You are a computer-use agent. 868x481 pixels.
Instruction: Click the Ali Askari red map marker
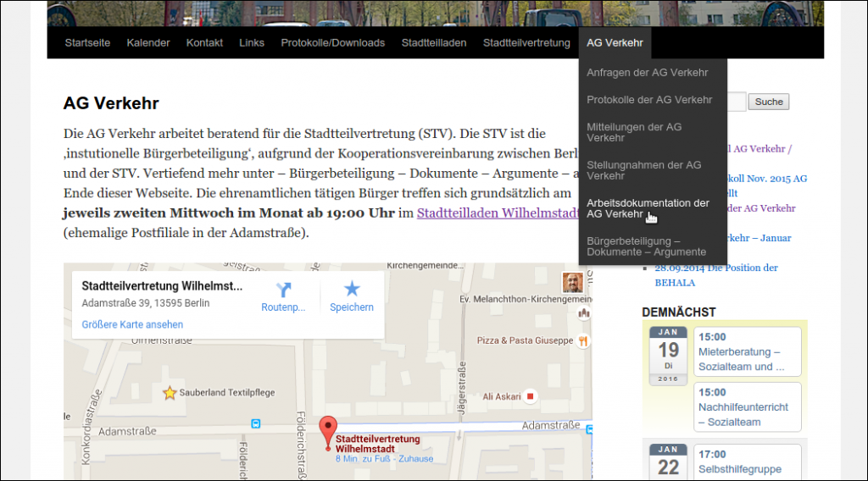pyautogui.click(x=531, y=395)
